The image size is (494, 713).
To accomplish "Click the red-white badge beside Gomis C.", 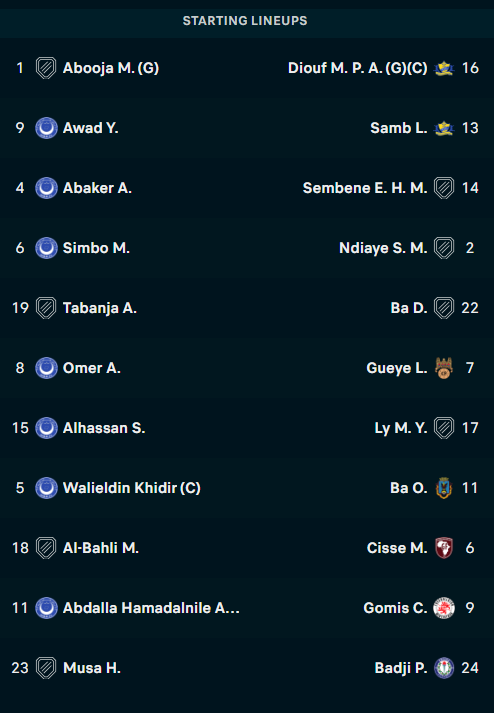I will 444,608.
